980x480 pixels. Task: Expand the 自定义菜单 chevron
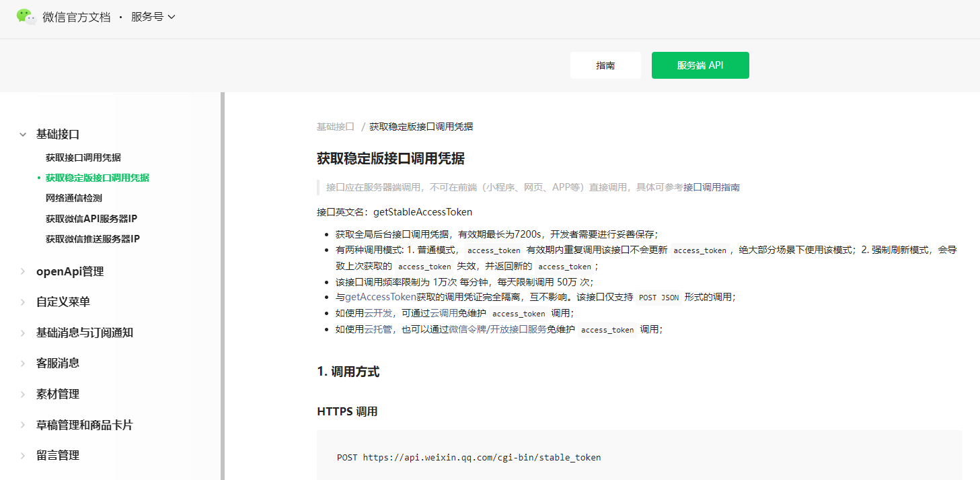pos(23,302)
